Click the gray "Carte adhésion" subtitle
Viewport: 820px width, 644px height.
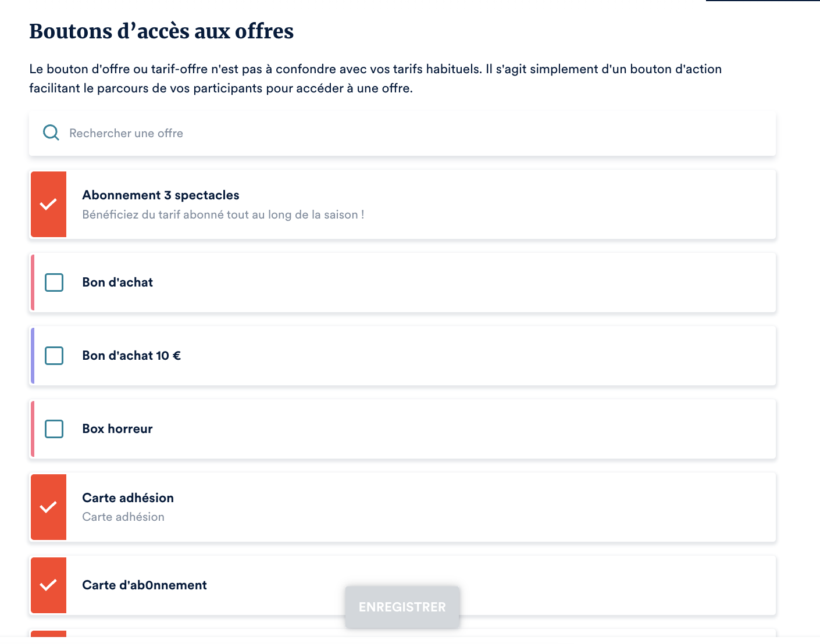[123, 517]
